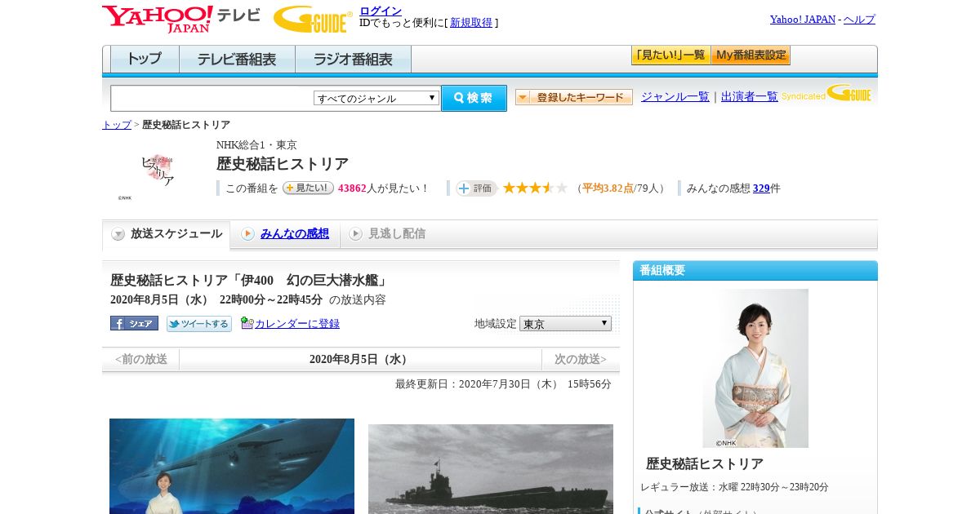Viewport: 980px width, 514px height.
Task: Expand the すべてのジャンル dropdown
Action: [376, 98]
